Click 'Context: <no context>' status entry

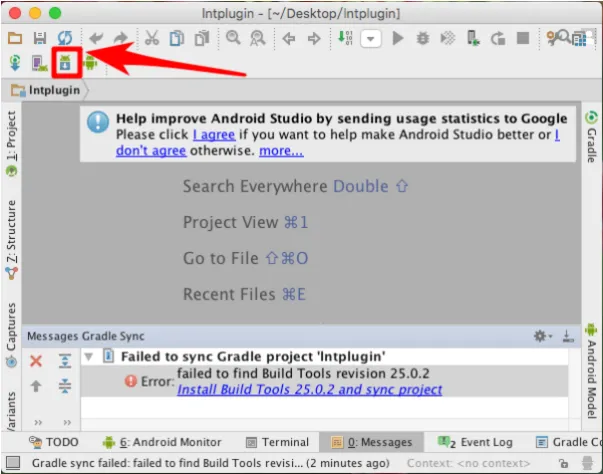[x=468, y=463]
